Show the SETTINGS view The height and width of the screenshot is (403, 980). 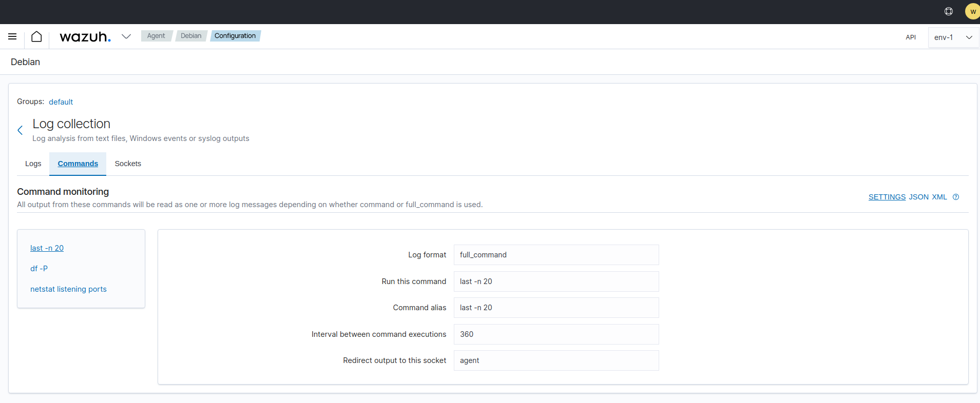(x=887, y=197)
